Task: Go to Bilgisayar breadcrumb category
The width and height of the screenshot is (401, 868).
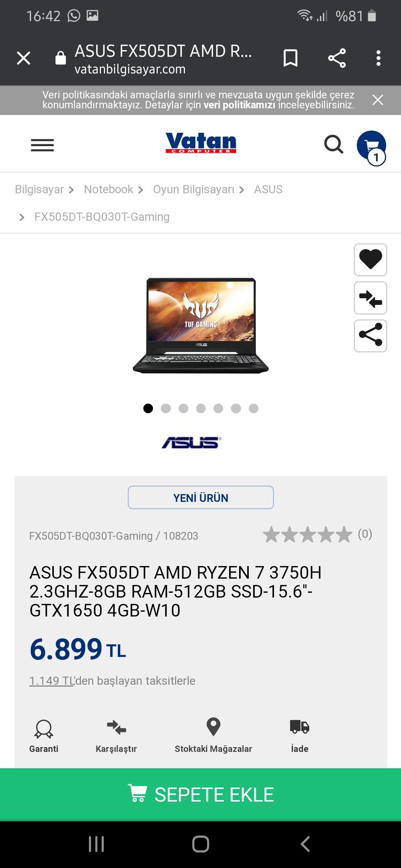Action: tap(39, 190)
